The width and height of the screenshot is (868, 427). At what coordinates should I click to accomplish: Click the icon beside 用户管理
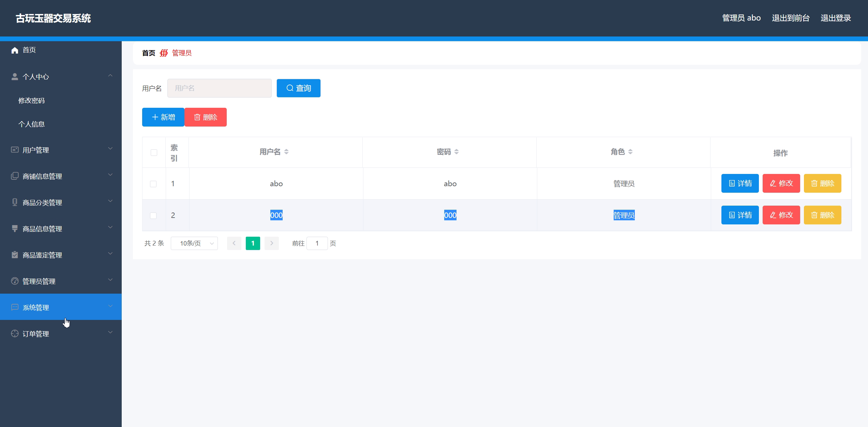(15, 150)
